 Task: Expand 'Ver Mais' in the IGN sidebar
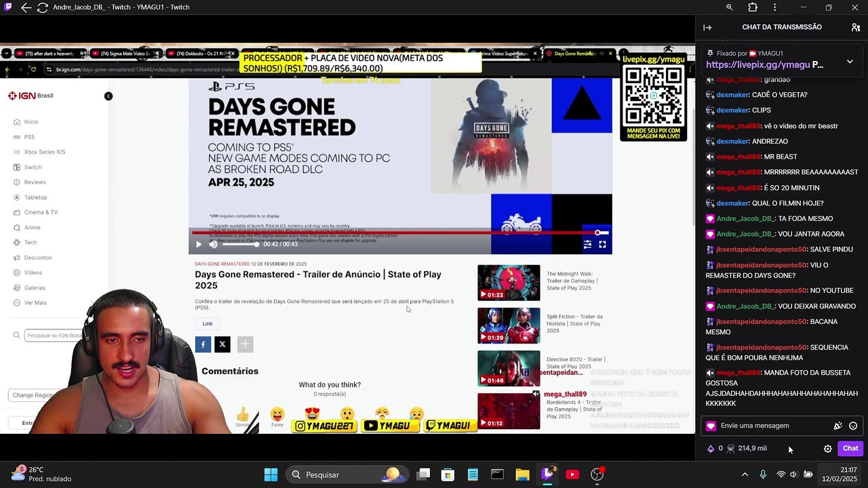[35, 303]
